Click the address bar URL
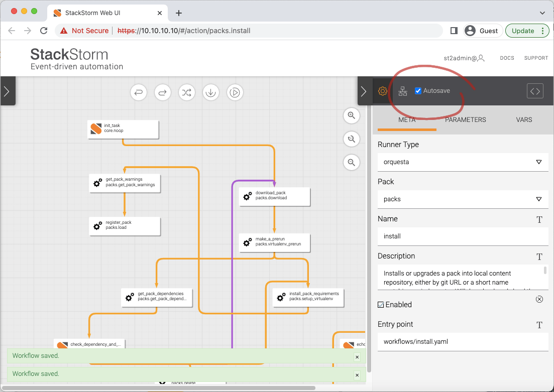Screen dimensions: 554x392 tap(184, 31)
